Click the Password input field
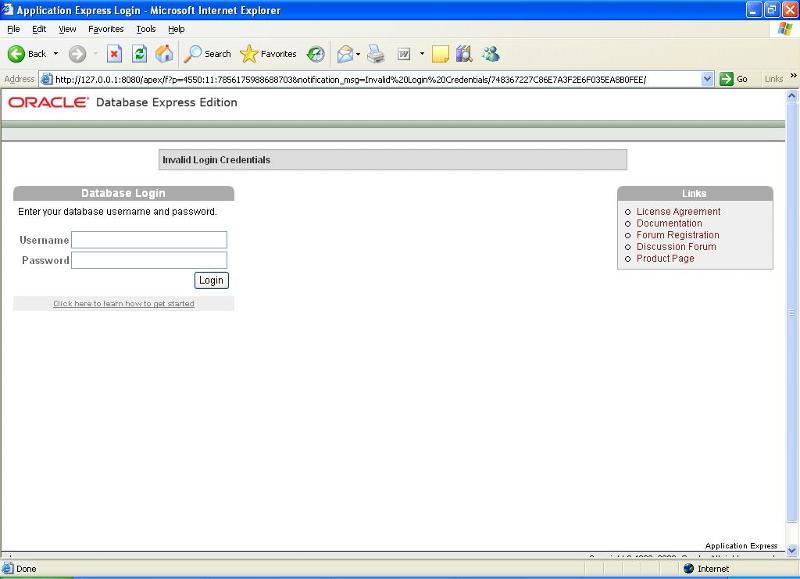The width and height of the screenshot is (800, 579). click(149, 260)
